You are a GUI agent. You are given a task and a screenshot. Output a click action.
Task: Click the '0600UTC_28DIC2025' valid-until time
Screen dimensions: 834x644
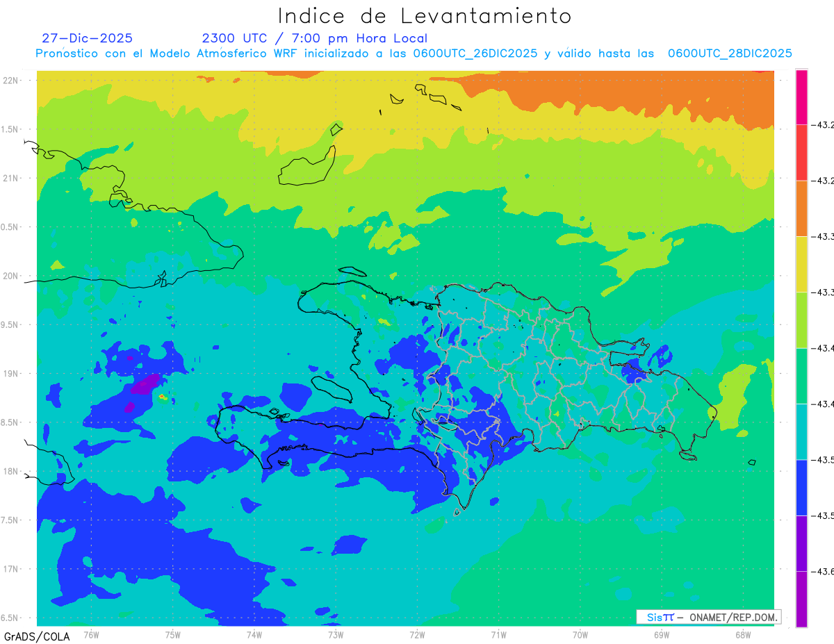730,53
